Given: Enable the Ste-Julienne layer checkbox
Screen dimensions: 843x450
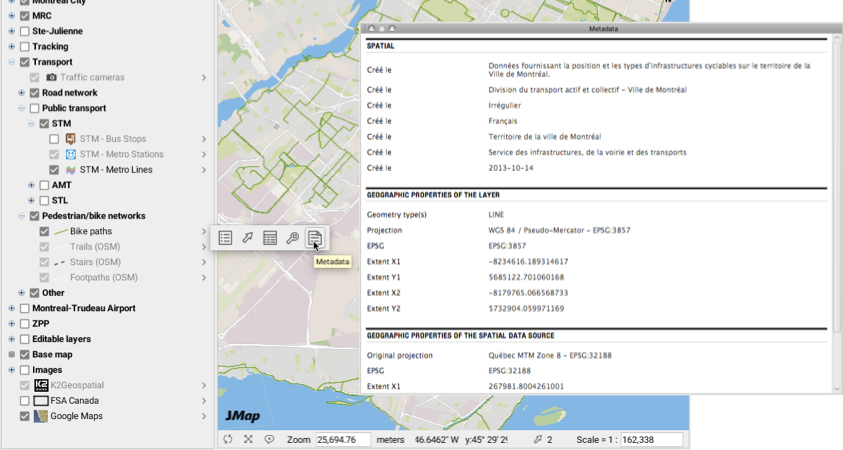Looking at the screenshot, I should point(24,31).
